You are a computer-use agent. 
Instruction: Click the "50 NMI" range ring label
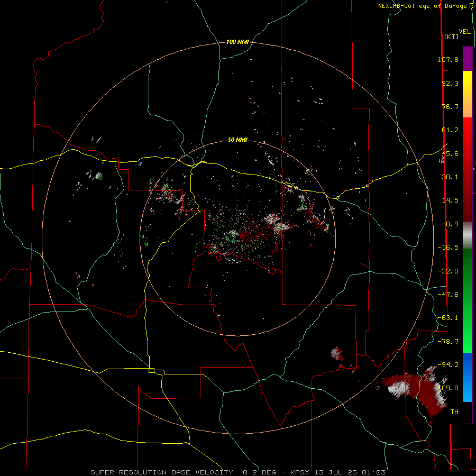point(237,140)
